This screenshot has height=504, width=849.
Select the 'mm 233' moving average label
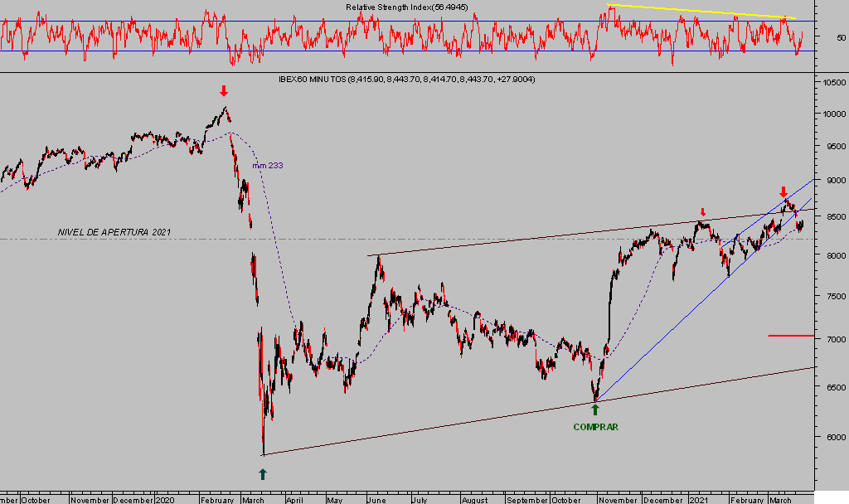click(268, 166)
